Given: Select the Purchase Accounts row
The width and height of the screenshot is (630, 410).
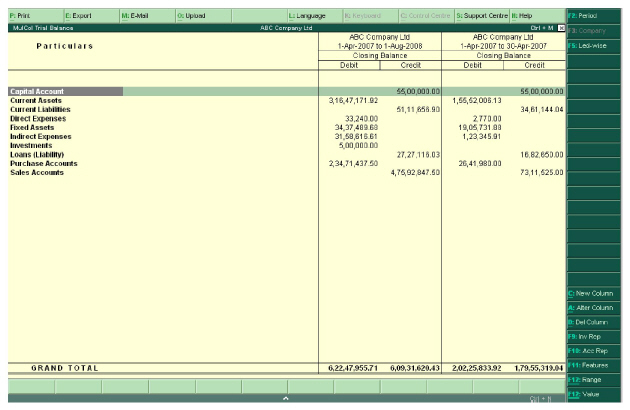Looking at the screenshot, I should (286, 164).
